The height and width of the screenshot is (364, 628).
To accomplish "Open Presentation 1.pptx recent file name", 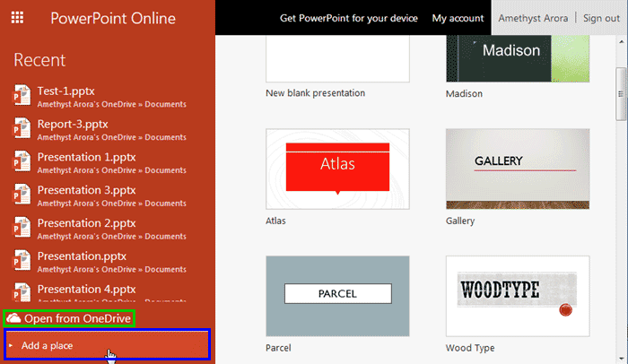I will click(x=86, y=157).
